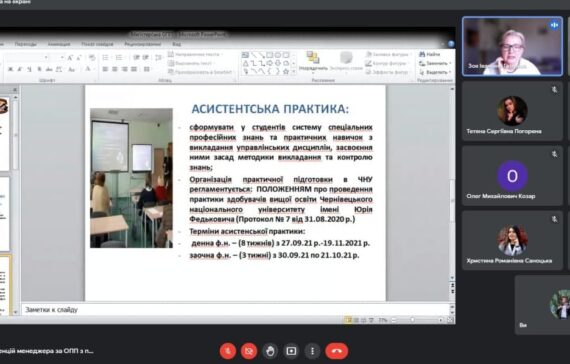Click the PowerPoint help question mark icon
570x364 pixels.
point(451,44)
